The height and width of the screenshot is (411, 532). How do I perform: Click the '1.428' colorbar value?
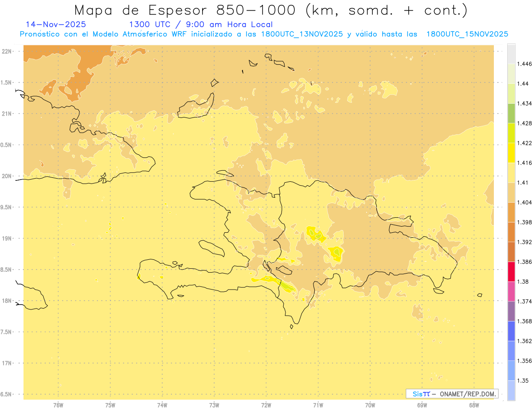pos(525,123)
